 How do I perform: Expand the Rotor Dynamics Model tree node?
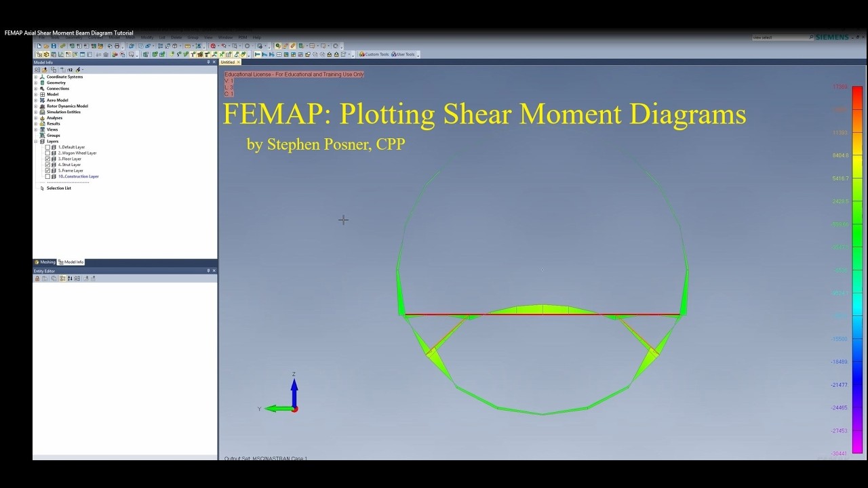pos(36,106)
